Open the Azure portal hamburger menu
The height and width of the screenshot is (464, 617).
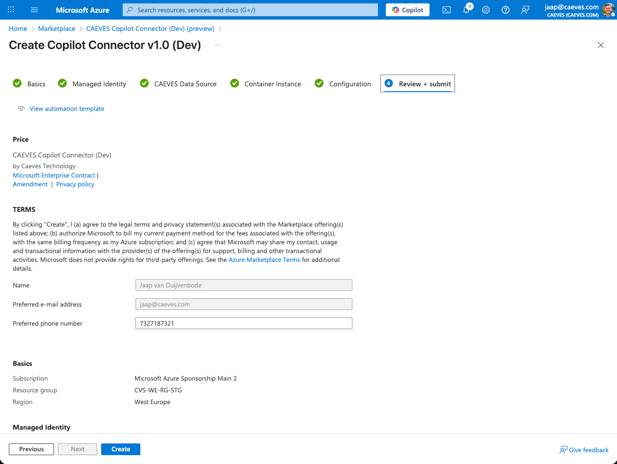pyautogui.click(x=34, y=10)
